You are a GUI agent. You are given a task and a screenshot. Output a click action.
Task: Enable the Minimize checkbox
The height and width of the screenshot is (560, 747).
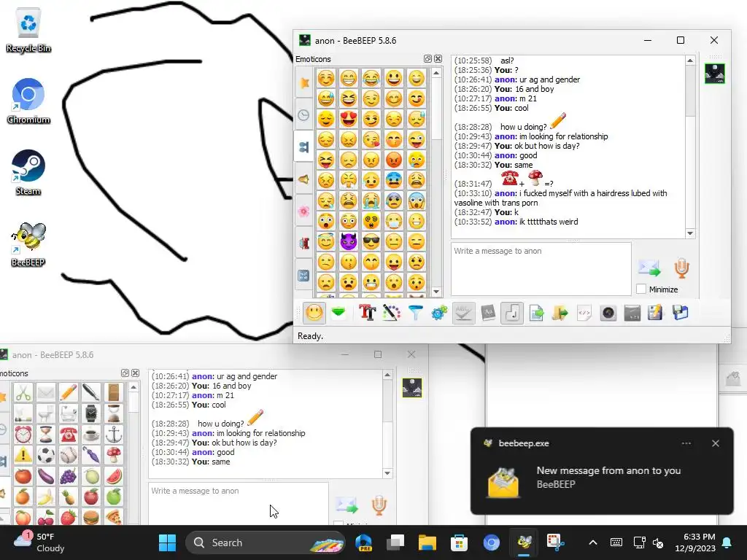(641, 289)
